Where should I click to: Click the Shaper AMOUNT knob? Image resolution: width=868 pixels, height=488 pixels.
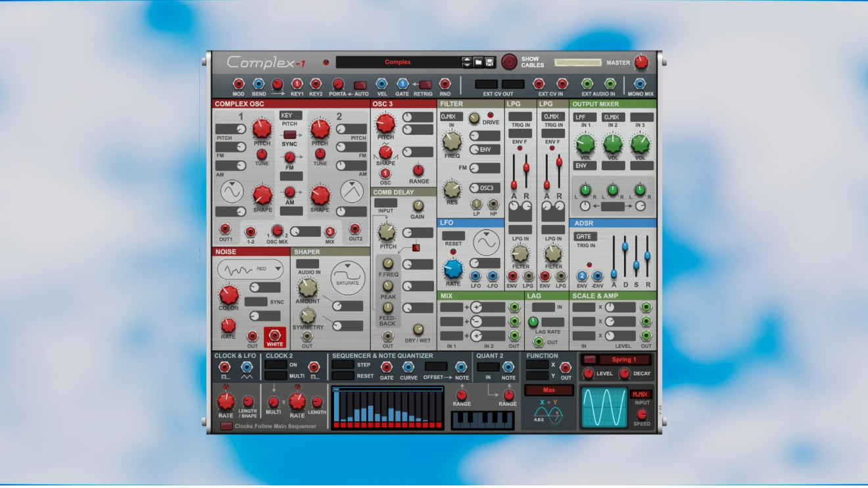(308, 287)
